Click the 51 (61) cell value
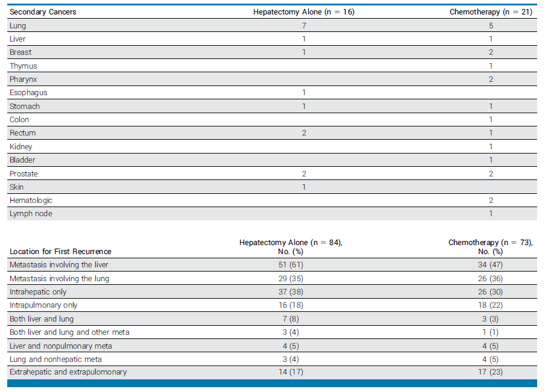 [x=291, y=265]
